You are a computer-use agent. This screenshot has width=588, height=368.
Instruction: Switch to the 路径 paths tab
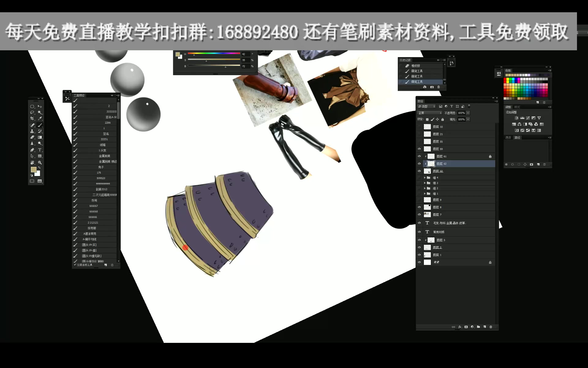click(x=517, y=138)
